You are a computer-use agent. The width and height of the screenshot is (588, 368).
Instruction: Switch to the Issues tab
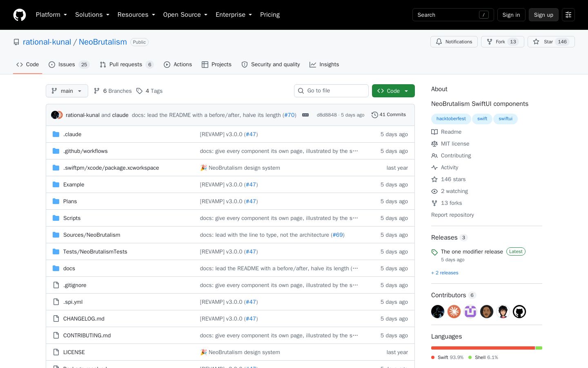(x=69, y=65)
